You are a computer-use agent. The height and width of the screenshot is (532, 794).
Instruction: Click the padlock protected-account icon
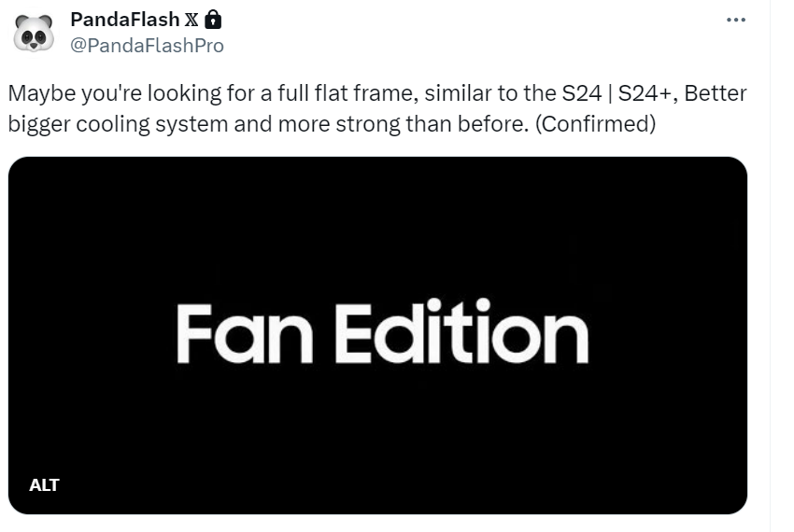coord(213,20)
